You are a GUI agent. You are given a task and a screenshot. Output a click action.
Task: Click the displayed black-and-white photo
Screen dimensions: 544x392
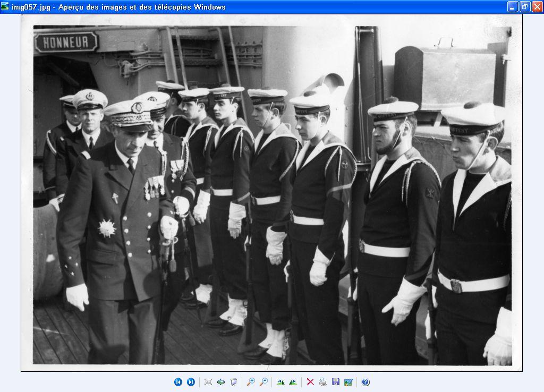click(x=272, y=195)
